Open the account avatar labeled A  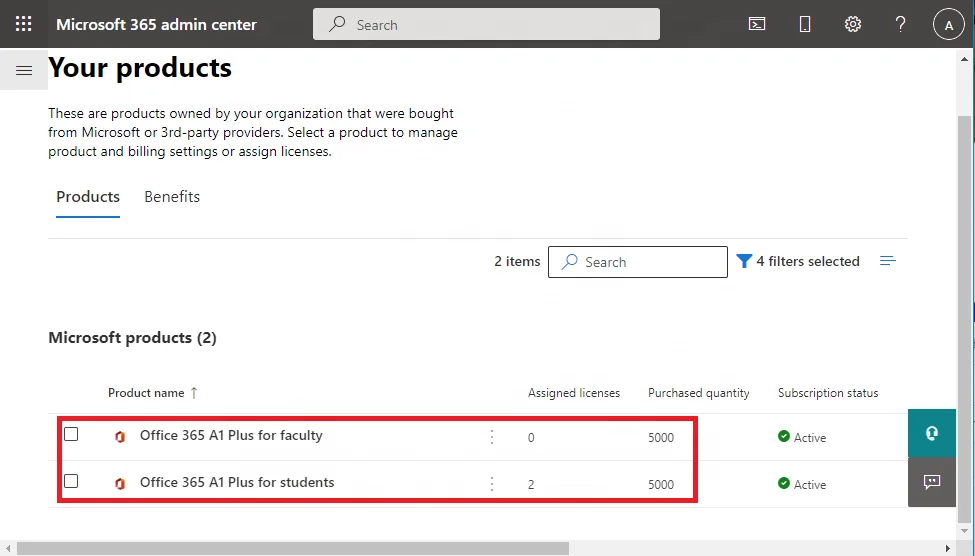coord(948,25)
